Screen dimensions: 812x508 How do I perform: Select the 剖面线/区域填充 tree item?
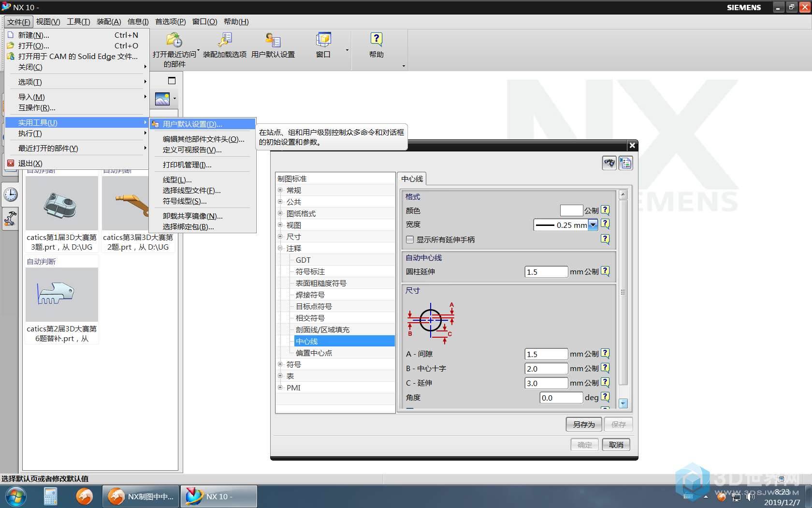(322, 329)
